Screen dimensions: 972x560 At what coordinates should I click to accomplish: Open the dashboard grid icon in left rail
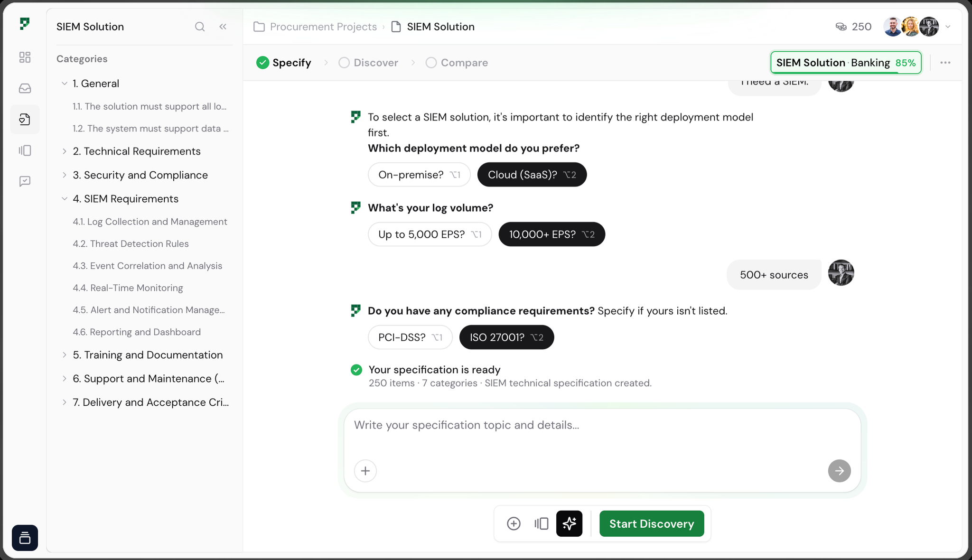click(25, 57)
